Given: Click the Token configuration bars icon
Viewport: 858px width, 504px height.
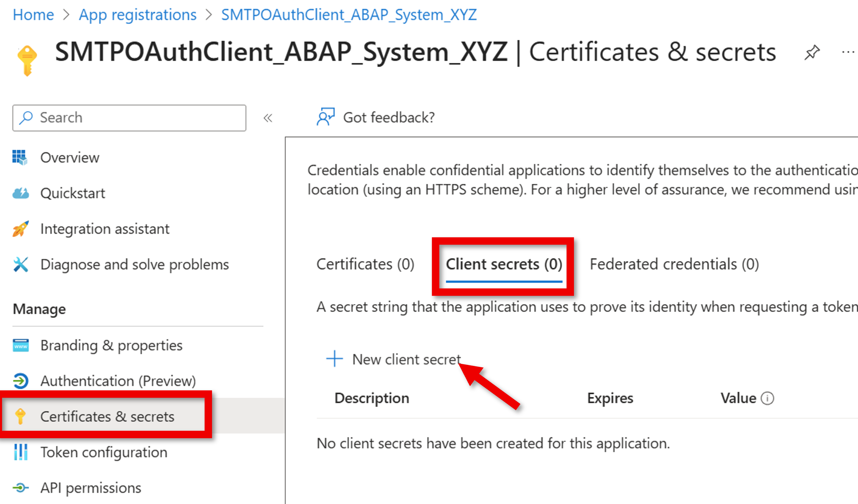Looking at the screenshot, I should point(21,452).
